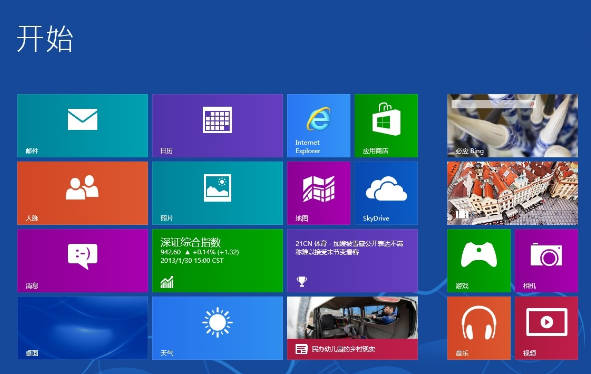Click the 2013/1/30 15:00 CST timestamp
Image resolution: width=591 pixels, height=374 pixels.
click(192, 261)
